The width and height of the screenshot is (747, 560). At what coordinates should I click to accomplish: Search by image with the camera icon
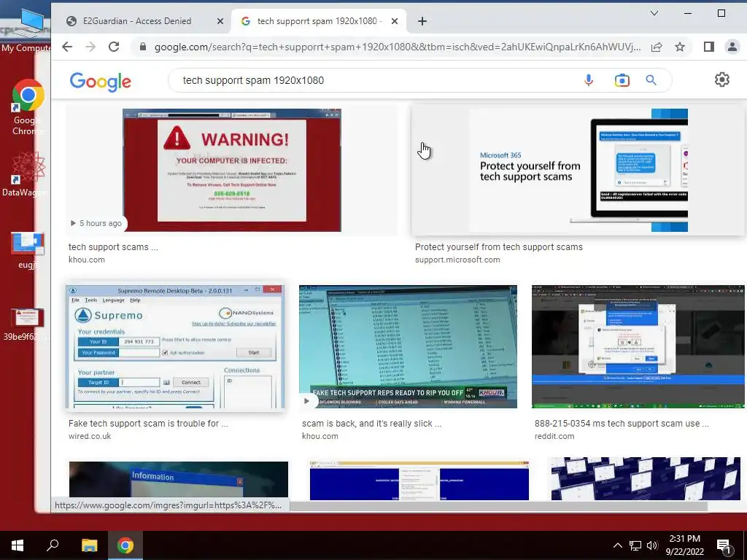[622, 80]
